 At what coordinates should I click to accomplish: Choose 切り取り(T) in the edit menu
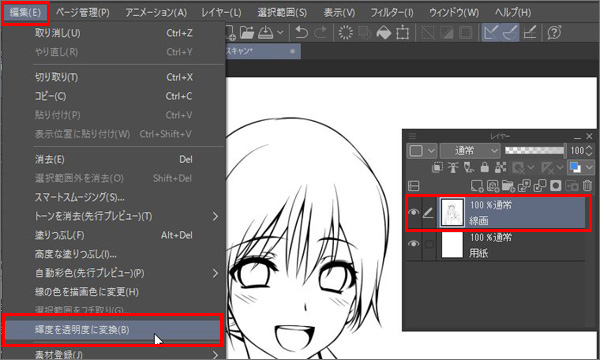(x=113, y=77)
